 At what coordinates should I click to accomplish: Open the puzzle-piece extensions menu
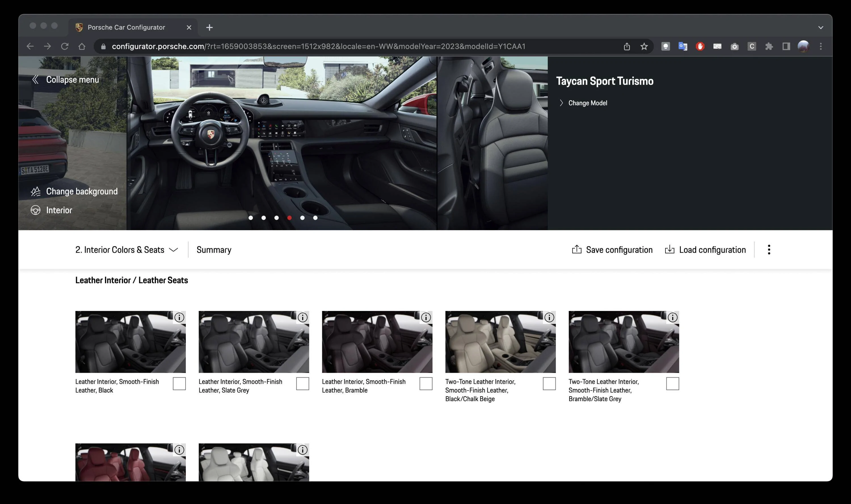(x=769, y=46)
